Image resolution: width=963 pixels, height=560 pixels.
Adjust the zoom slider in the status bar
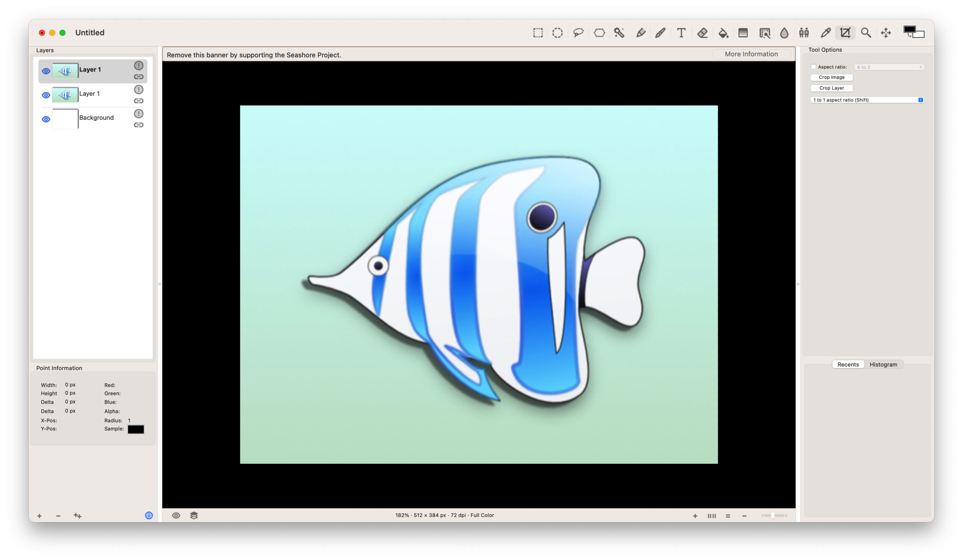[773, 516]
